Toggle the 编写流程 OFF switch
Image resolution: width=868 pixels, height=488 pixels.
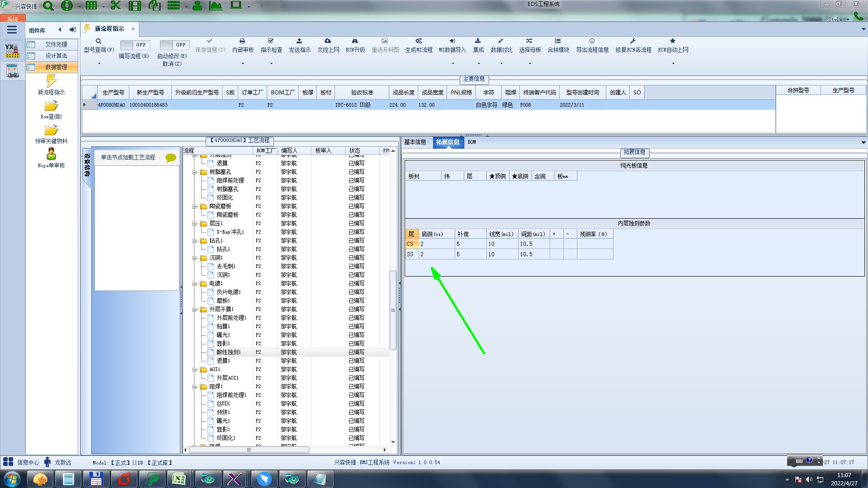pyautogui.click(x=134, y=45)
